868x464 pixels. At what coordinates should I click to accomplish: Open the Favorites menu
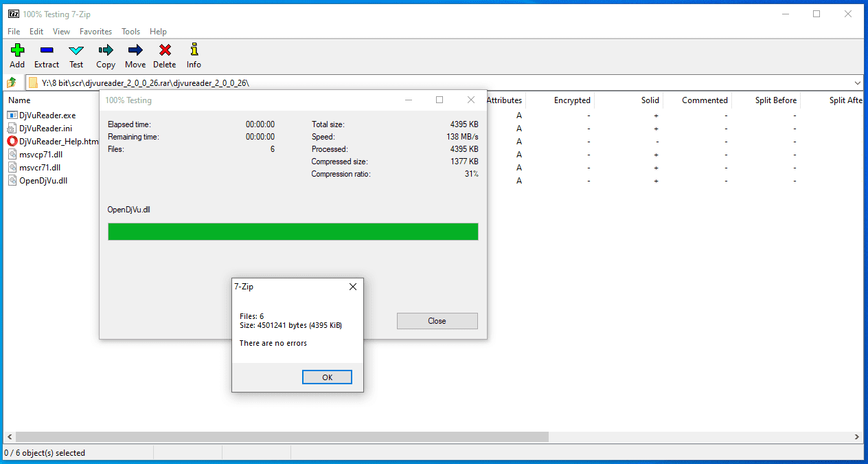(95, 32)
